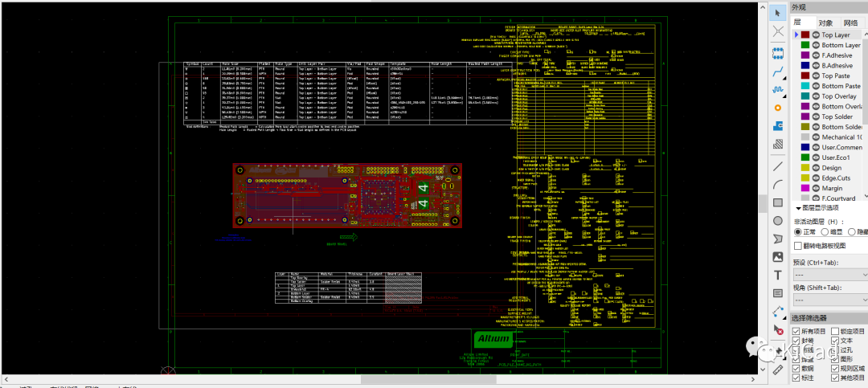Select the add via tool

tap(778, 108)
